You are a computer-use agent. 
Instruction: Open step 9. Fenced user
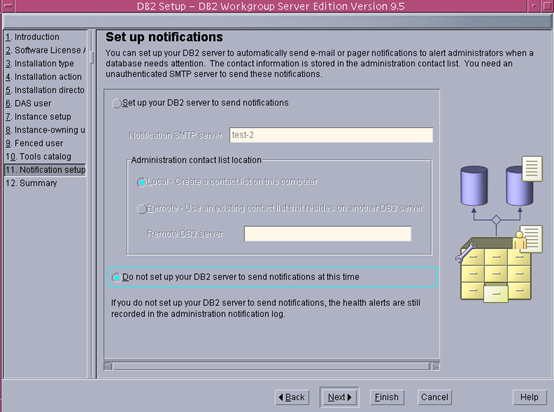(x=34, y=143)
